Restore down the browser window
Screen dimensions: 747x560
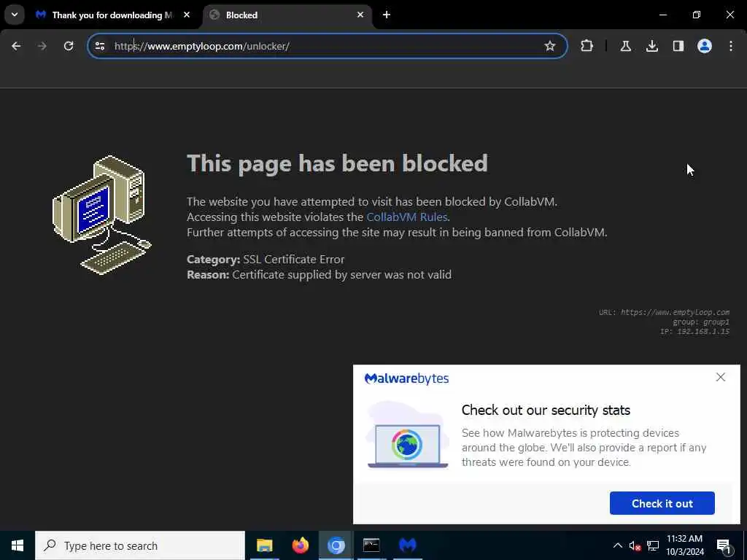pyautogui.click(x=697, y=15)
